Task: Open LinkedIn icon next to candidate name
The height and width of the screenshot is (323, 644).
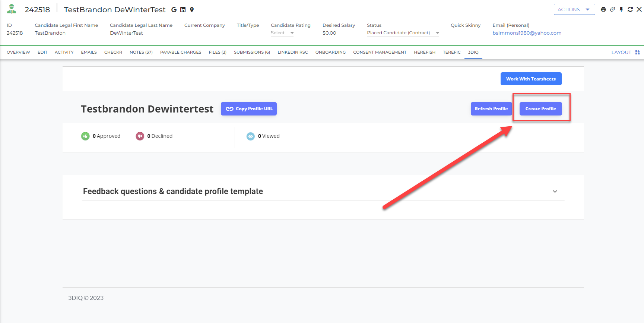Action: (x=183, y=10)
